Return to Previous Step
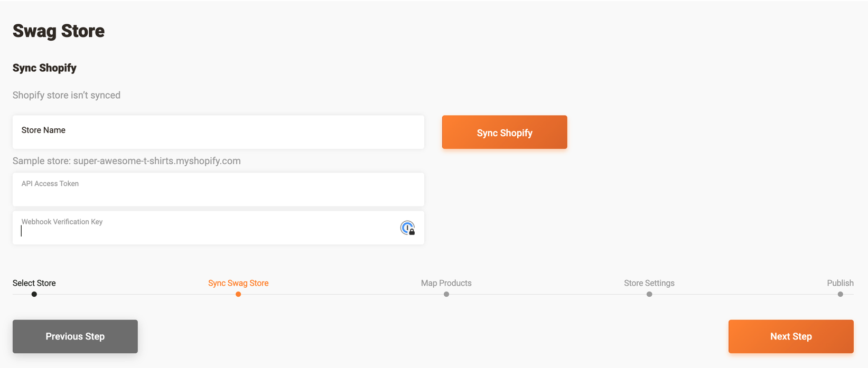Viewport: 868px width, 368px height. tap(75, 336)
